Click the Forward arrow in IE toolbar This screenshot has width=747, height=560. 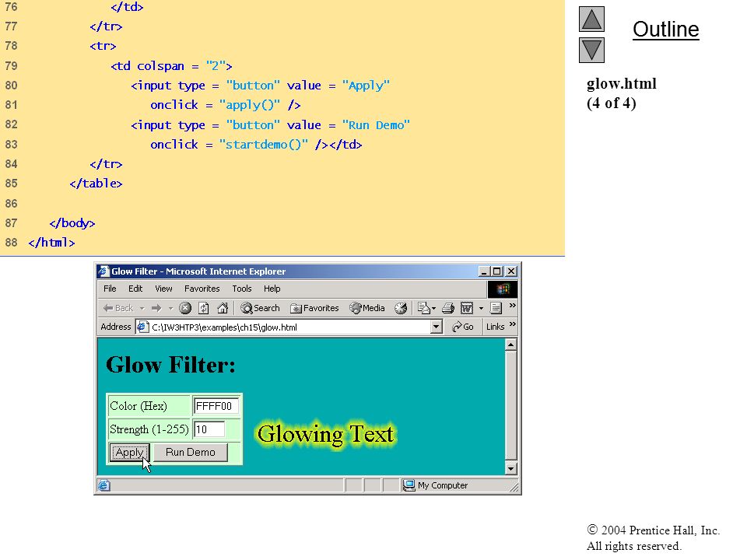(x=156, y=308)
